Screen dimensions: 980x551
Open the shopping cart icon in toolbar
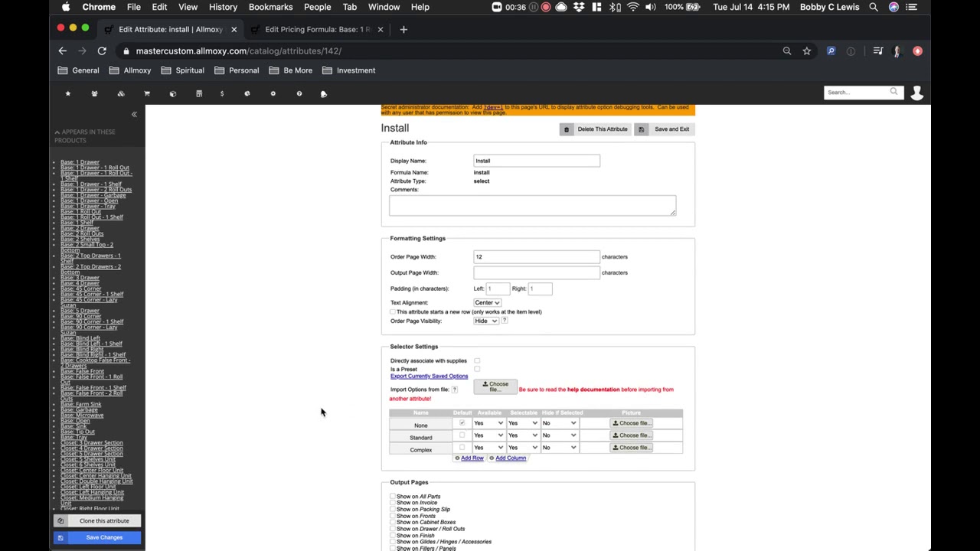(147, 93)
